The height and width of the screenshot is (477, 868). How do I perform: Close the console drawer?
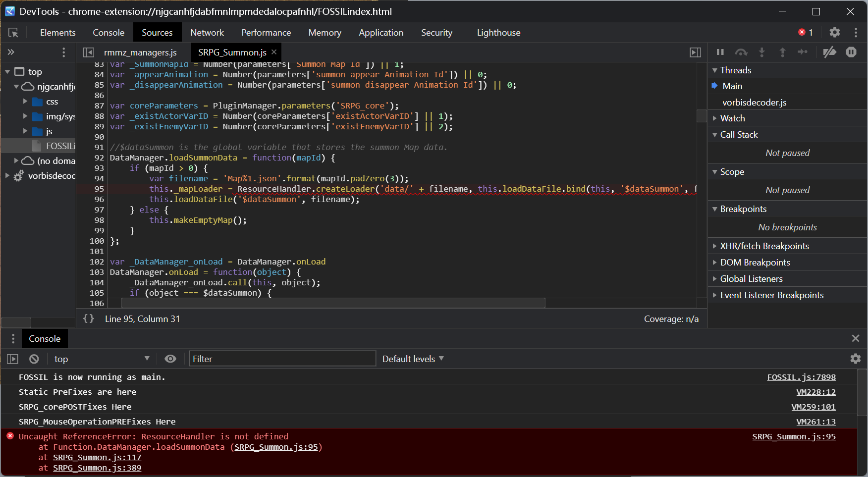[x=855, y=338]
